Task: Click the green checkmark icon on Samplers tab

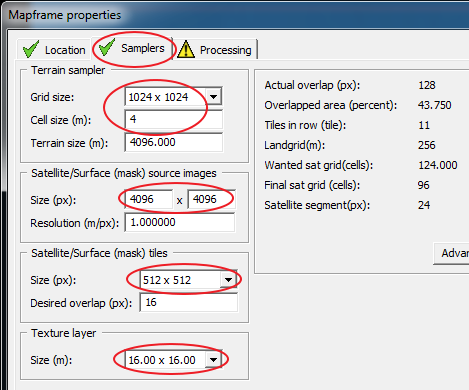Action: (107, 47)
